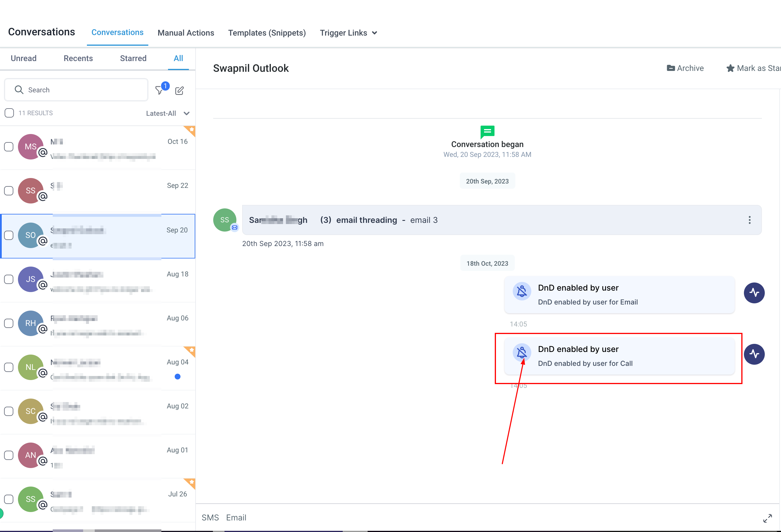Click 'DnD enabled by user for Call' text
The height and width of the screenshot is (532, 781).
(x=585, y=364)
